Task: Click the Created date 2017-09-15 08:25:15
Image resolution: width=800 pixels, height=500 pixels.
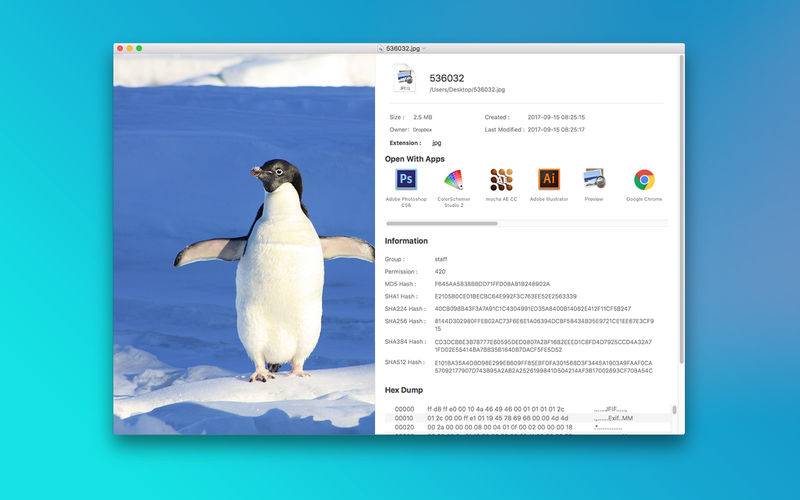Action: tap(556, 117)
